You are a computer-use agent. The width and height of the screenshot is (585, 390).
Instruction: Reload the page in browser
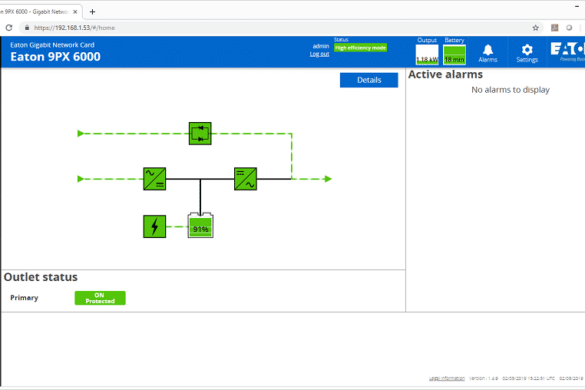tap(9, 28)
